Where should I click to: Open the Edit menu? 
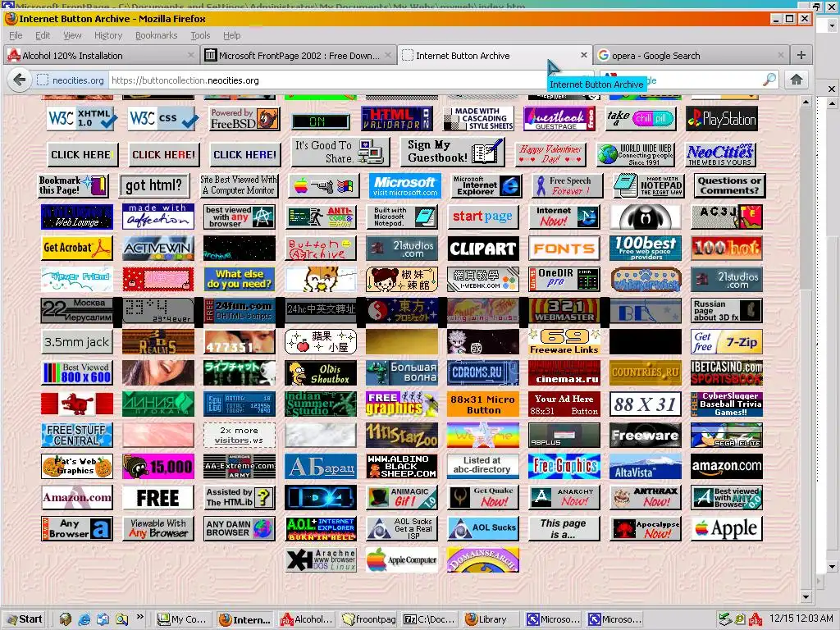[43, 35]
